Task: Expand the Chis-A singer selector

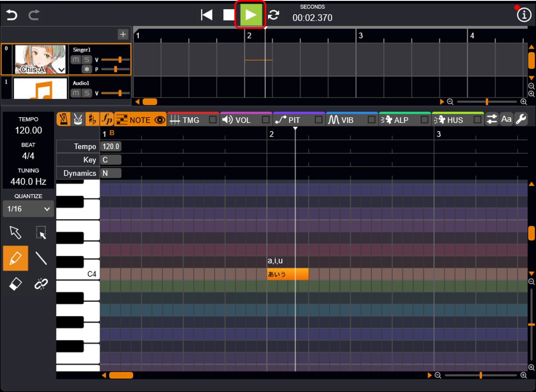Action: click(61, 70)
